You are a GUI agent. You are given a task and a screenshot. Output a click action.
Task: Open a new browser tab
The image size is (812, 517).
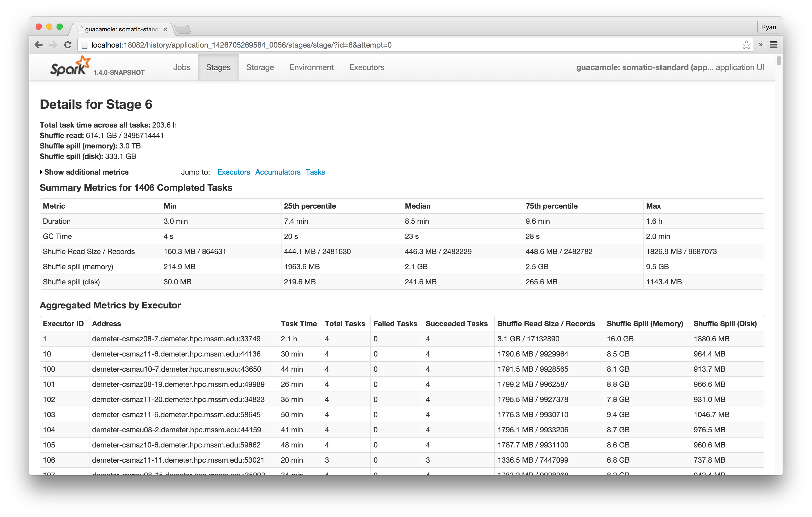click(183, 29)
